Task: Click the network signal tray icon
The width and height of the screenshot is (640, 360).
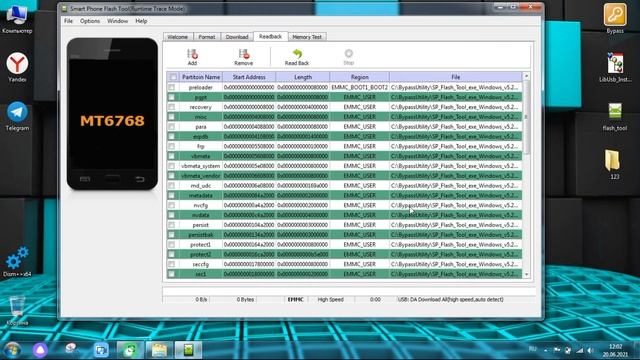Action: click(580, 351)
